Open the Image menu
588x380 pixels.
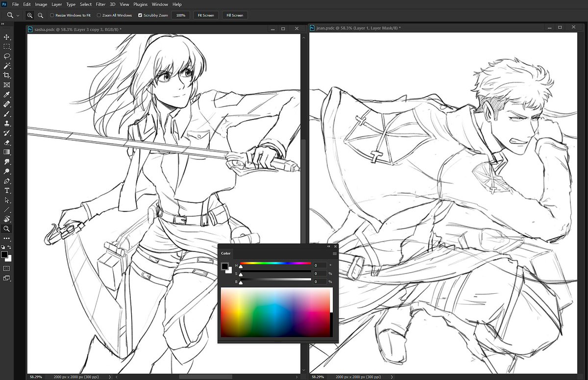pos(41,4)
